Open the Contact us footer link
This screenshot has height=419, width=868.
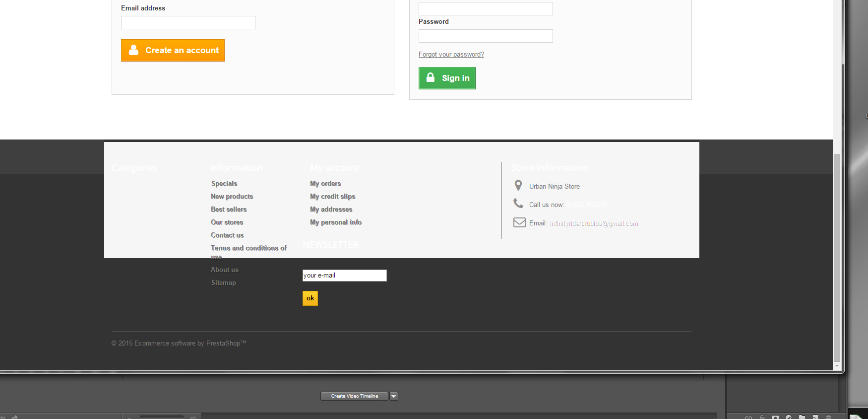[x=227, y=235]
